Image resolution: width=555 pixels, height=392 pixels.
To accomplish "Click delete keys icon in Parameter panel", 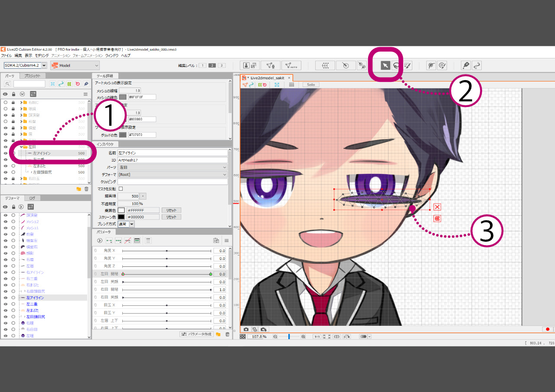I will [127, 240].
